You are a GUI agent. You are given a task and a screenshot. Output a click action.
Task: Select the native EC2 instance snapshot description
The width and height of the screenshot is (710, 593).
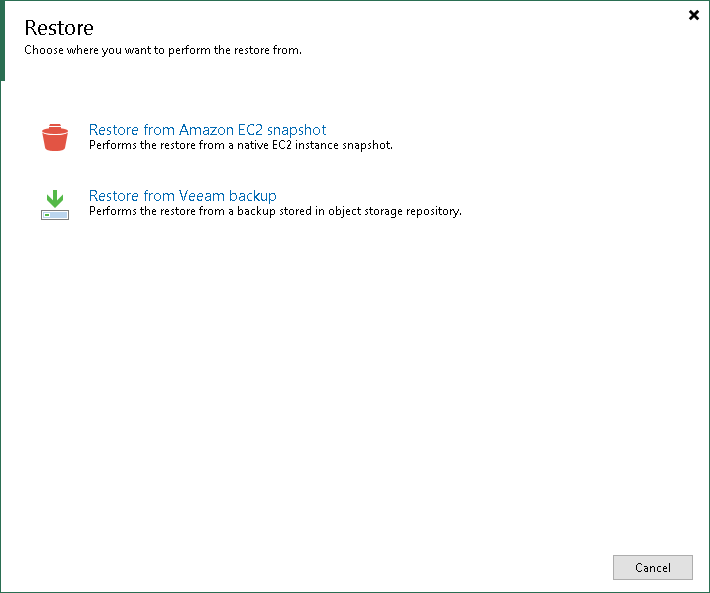(x=241, y=145)
